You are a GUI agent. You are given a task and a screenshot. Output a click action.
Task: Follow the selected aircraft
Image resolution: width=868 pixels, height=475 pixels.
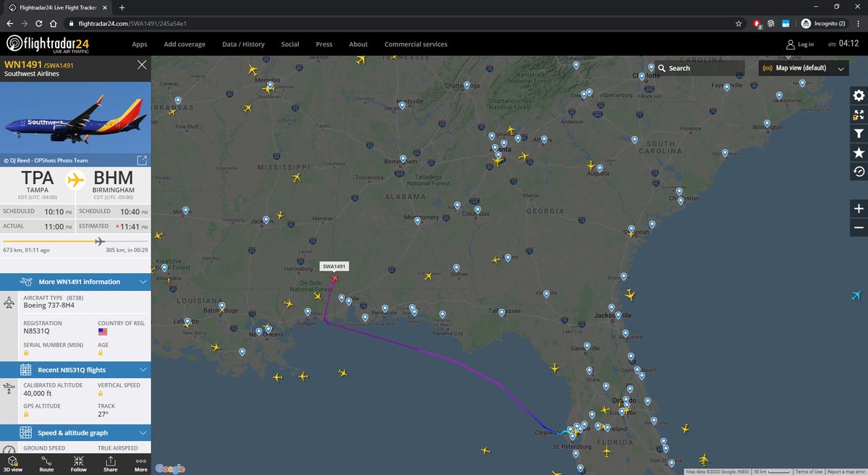pos(78,463)
